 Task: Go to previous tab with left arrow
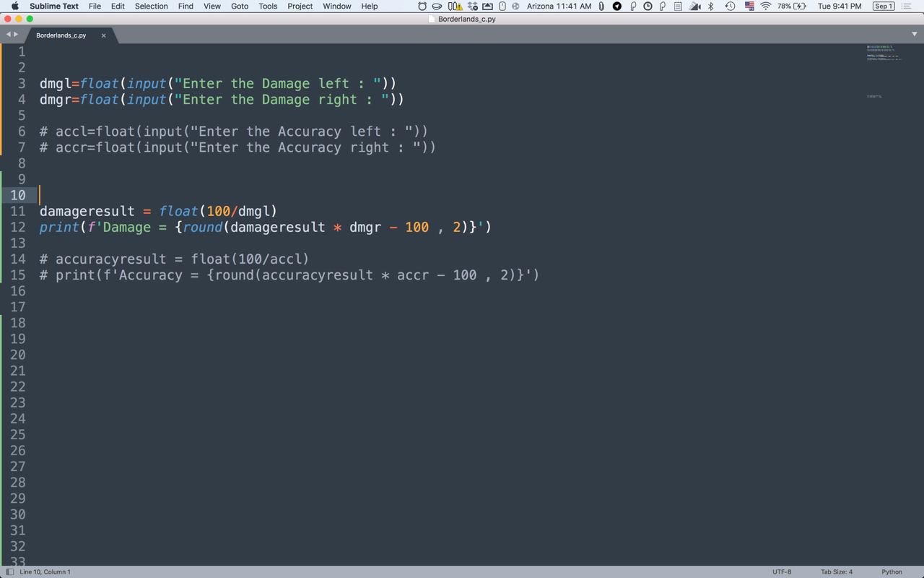coord(8,34)
